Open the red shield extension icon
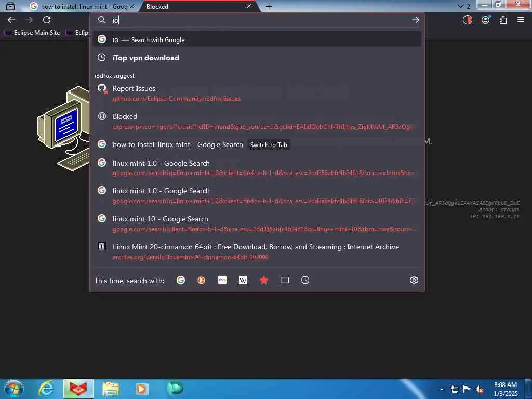 point(468,20)
